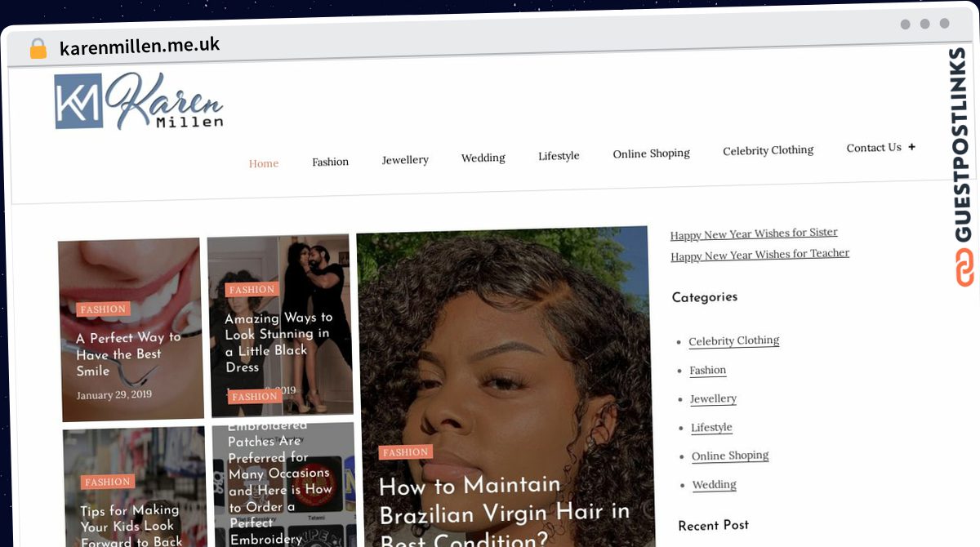The height and width of the screenshot is (547, 980).
Task: Open Embroidered Patches Are Preferred article
Action: pos(280,482)
